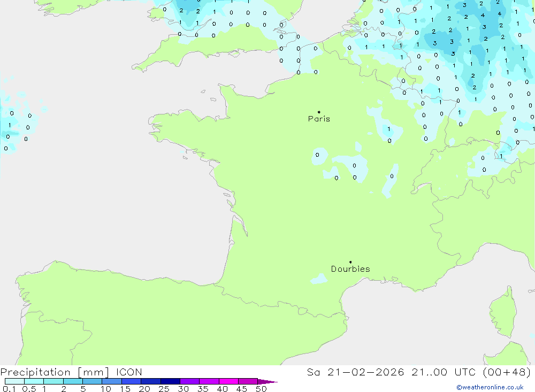Click the Paris location dot marker
535x392 pixels.
pos(319,112)
